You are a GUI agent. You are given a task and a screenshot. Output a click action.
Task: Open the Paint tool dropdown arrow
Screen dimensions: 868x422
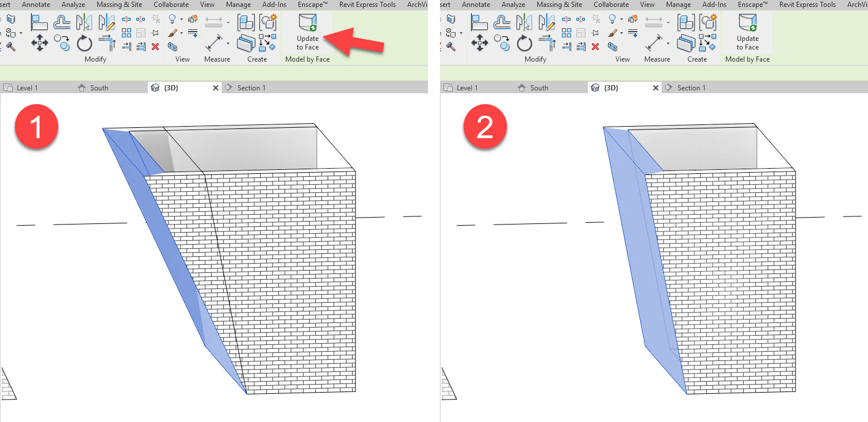(181, 33)
